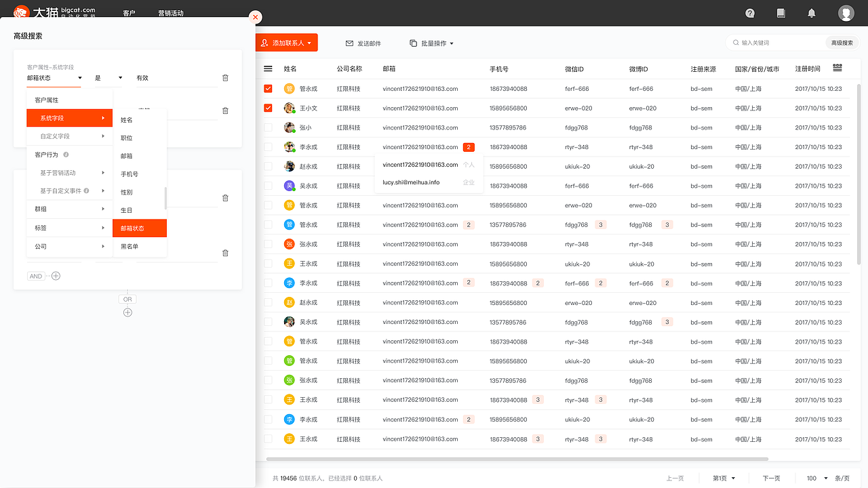The image size is (868, 488).
Task: Click the AND connector button
Action: click(x=36, y=276)
